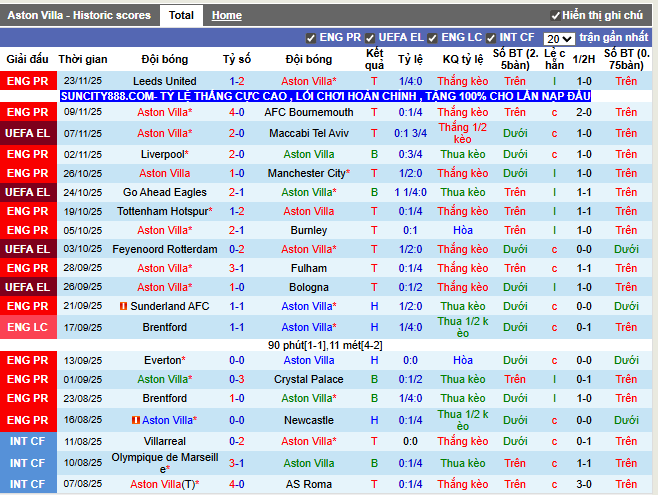Screen dimensions: 658x495
Task: Click date 21/09/25 in Sunderland AFC row
Action: 83,306
